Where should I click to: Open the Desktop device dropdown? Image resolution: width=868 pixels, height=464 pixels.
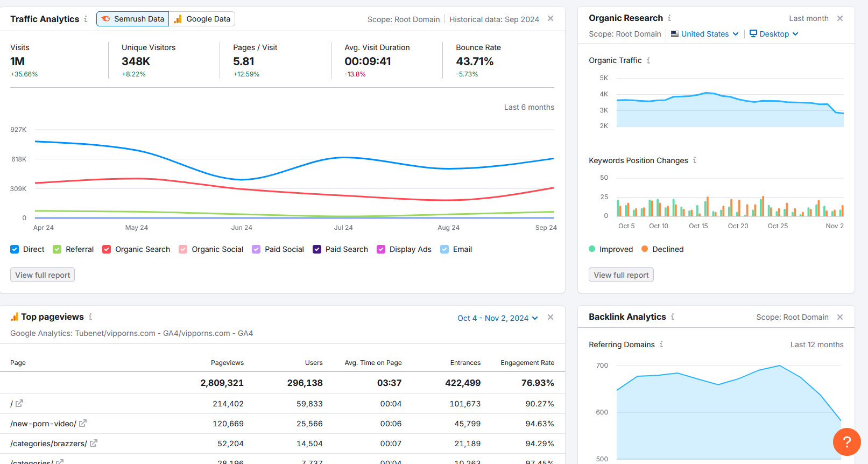[774, 34]
